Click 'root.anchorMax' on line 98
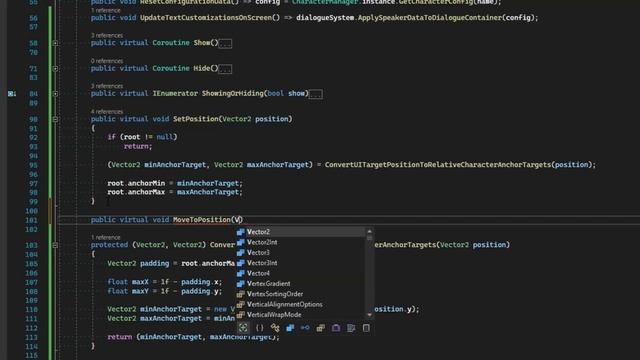 (x=136, y=192)
